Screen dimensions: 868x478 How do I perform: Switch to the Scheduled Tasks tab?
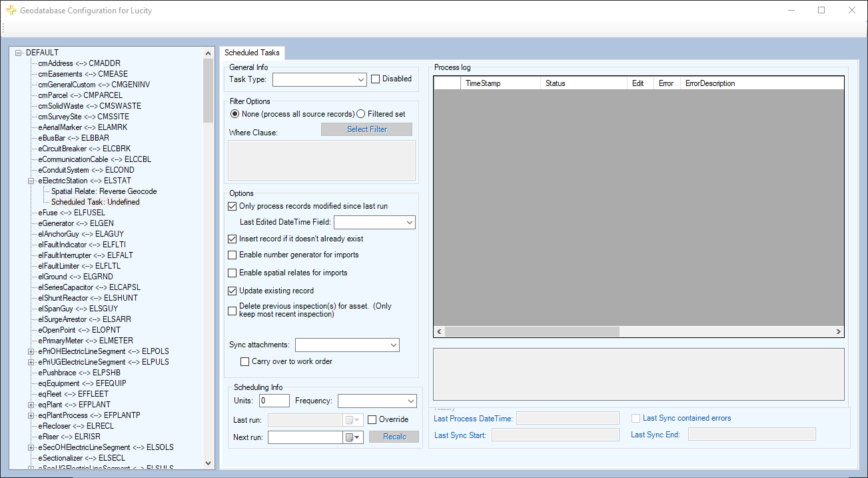[252, 53]
